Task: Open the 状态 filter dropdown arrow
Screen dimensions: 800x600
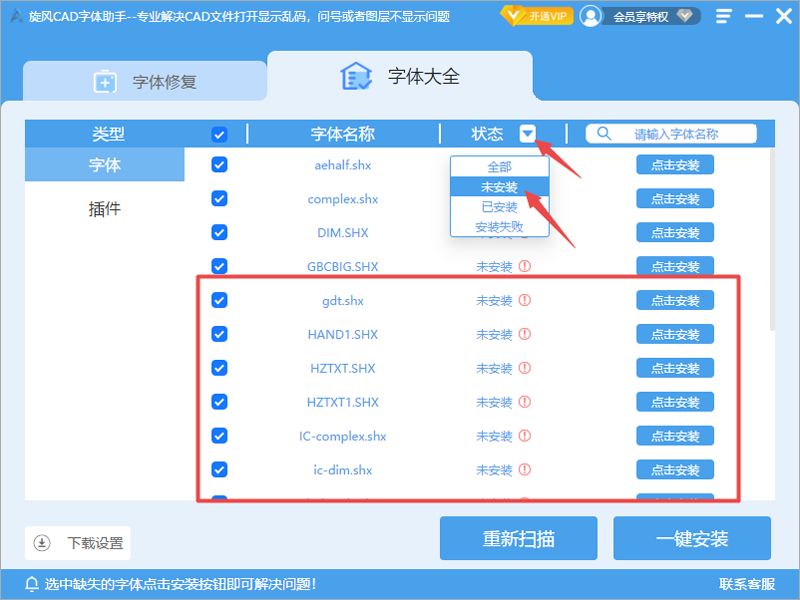Action: point(528,134)
